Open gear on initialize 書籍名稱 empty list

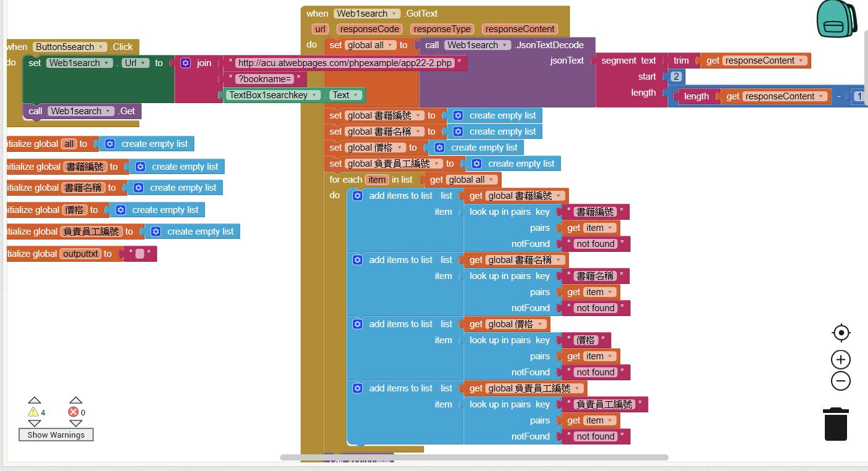coord(139,188)
